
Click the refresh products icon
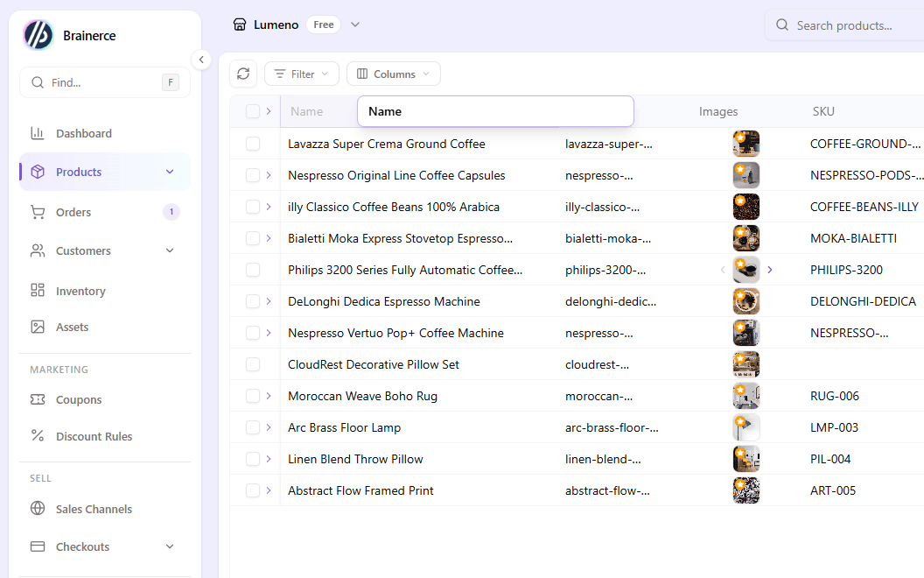pos(243,74)
